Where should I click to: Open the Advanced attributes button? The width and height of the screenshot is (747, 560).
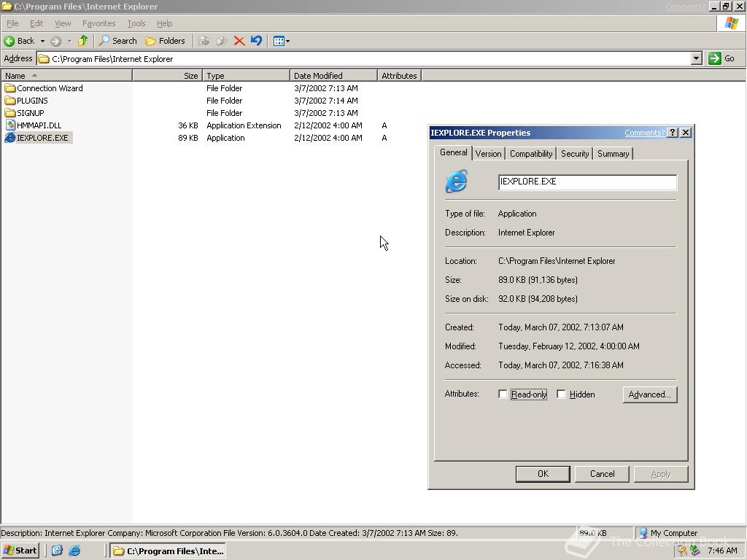650,394
